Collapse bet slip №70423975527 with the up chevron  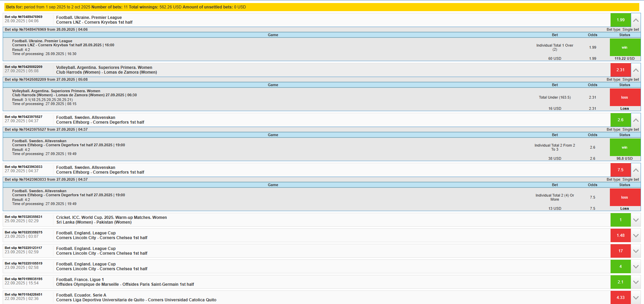[x=636, y=120]
